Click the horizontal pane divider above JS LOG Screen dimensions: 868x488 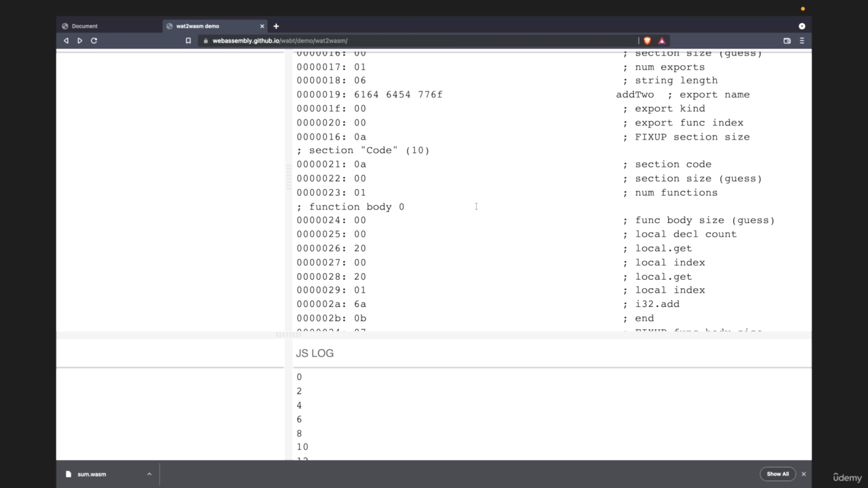[x=289, y=335]
